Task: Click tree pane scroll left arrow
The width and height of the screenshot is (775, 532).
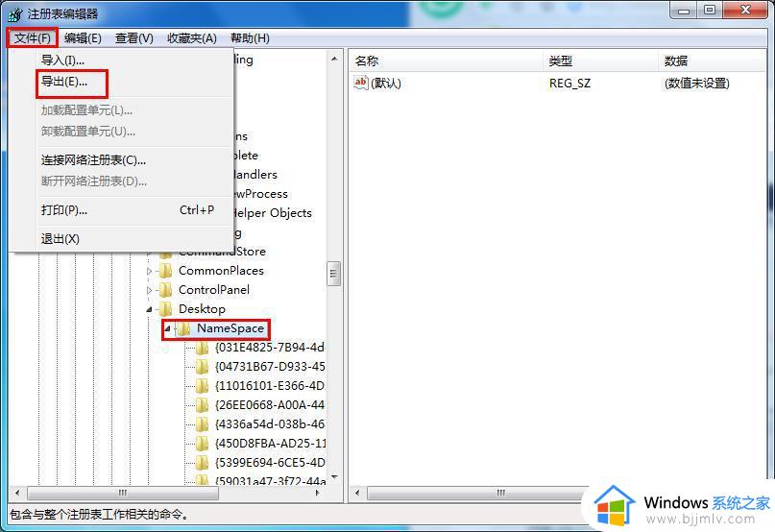Action: tap(17, 493)
